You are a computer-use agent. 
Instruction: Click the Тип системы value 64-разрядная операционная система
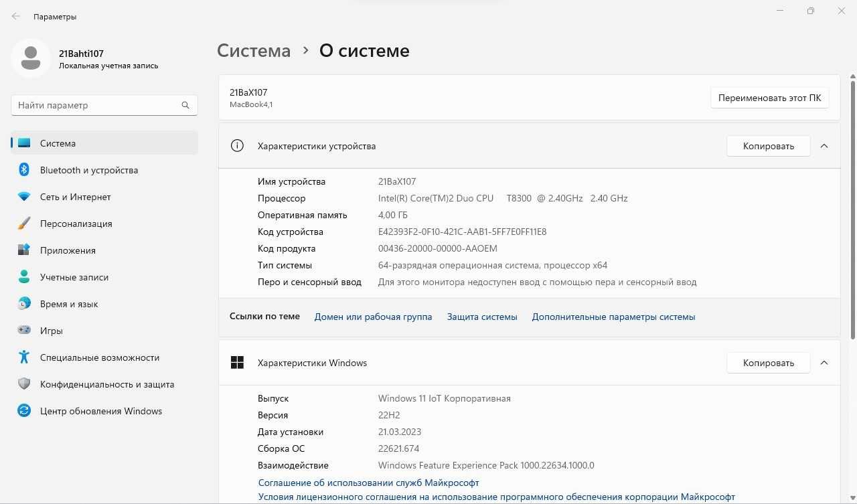pyautogui.click(x=493, y=265)
